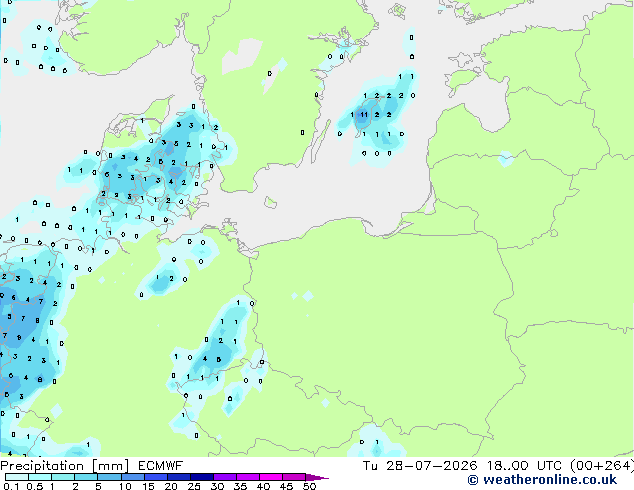Click legend label '0.1'
The height and width of the screenshot is (490, 634).
tap(11, 486)
